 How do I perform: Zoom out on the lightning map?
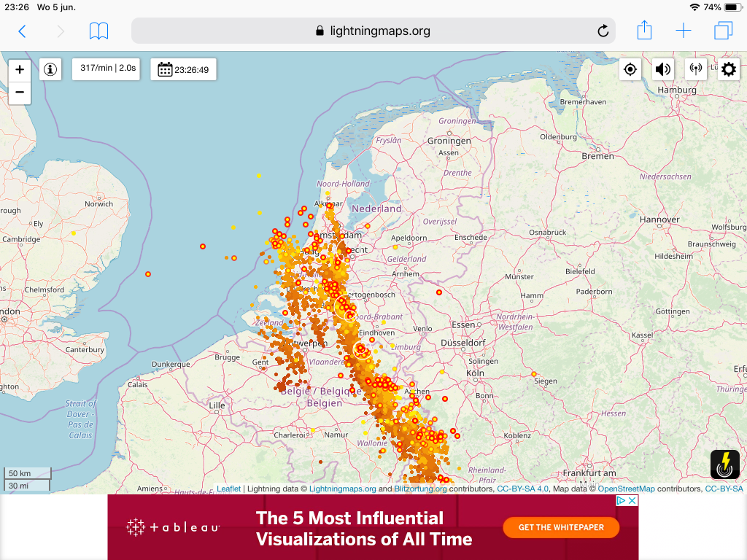click(x=20, y=93)
